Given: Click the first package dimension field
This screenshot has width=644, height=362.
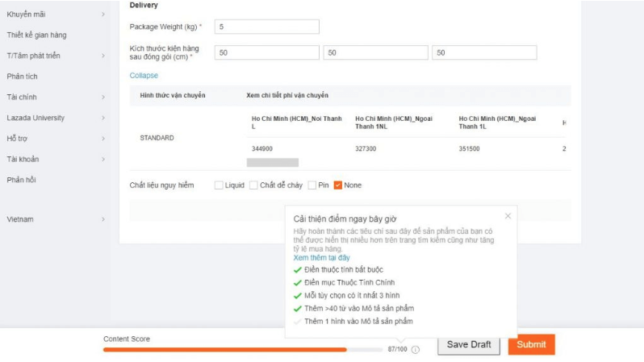Looking at the screenshot, I should tap(267, 52).
